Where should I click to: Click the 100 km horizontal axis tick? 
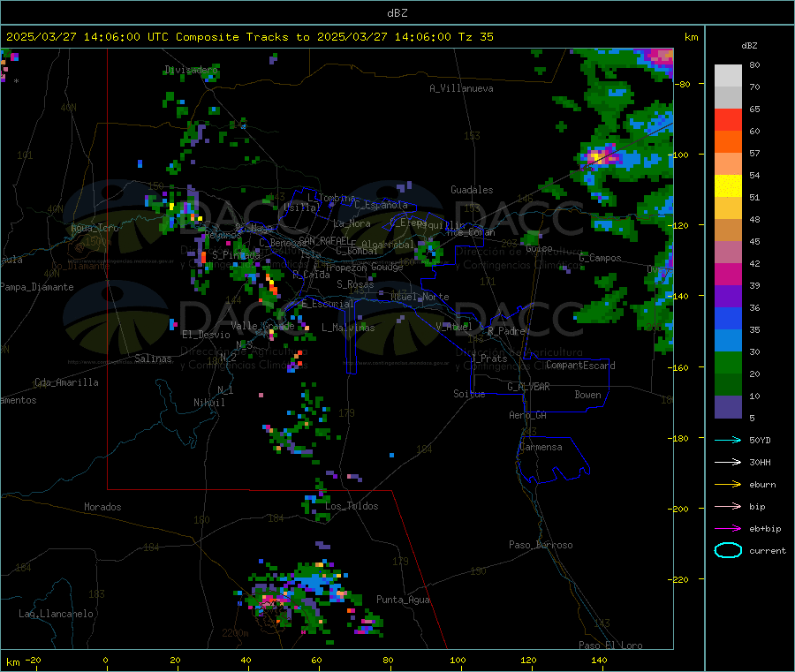click(x=458, y=661)
